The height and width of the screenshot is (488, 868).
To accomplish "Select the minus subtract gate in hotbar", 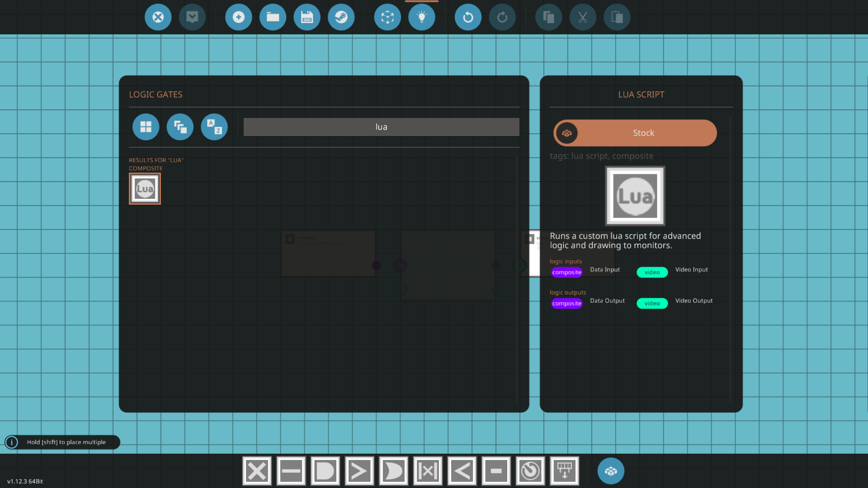I will click(496, 471).
